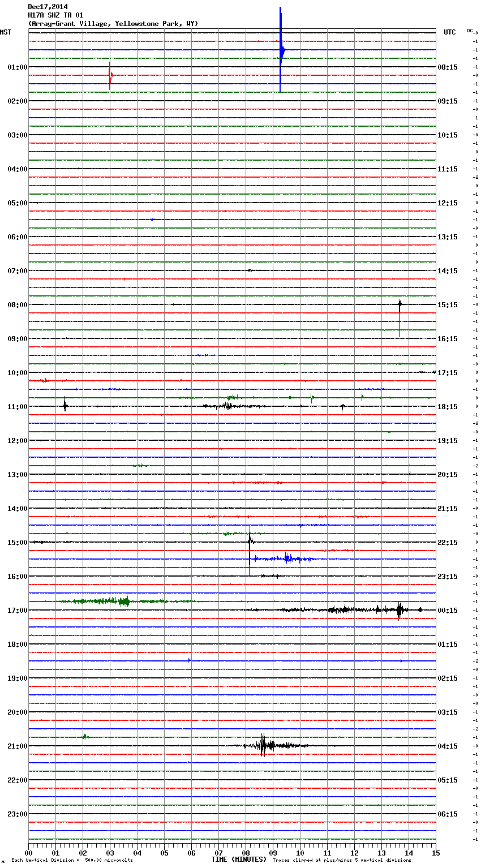Screen dimensions: 481x868
Task: Click the 22:15 UTC time label
Action: pyautogui.click(x=448, y=543)
